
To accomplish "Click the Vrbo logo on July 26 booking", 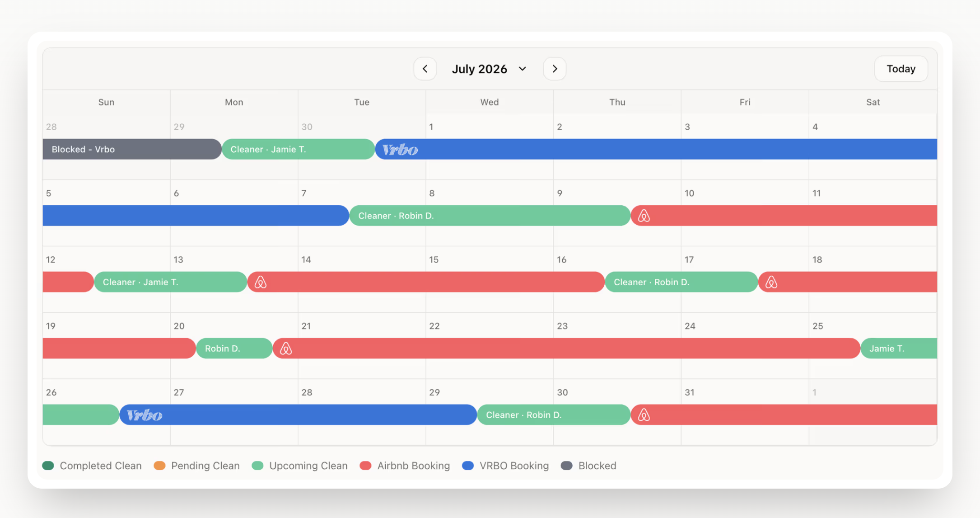I will pos(144,415).
